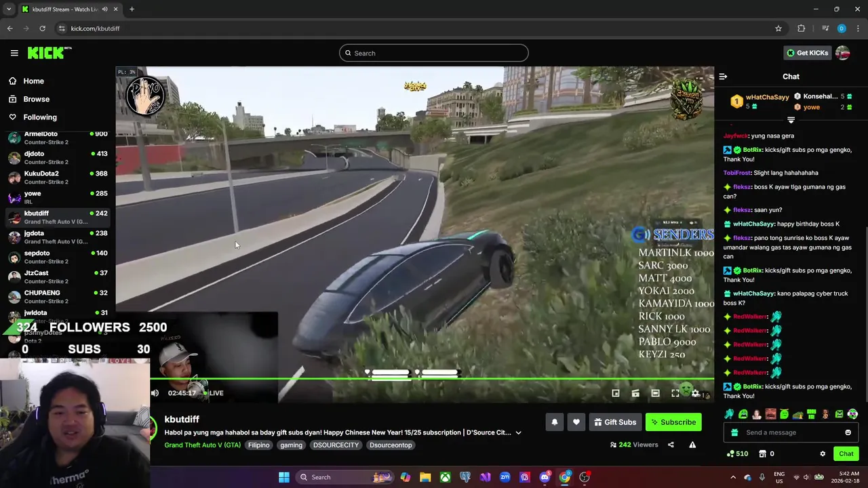Open Home in the sidebar
This screenshot has width=868, height=488.
tap(33, 81)
